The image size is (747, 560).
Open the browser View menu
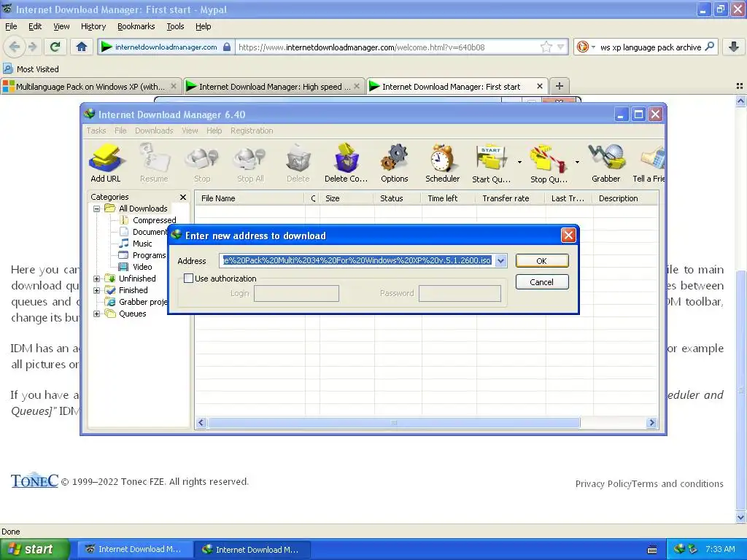pos(61,26)
